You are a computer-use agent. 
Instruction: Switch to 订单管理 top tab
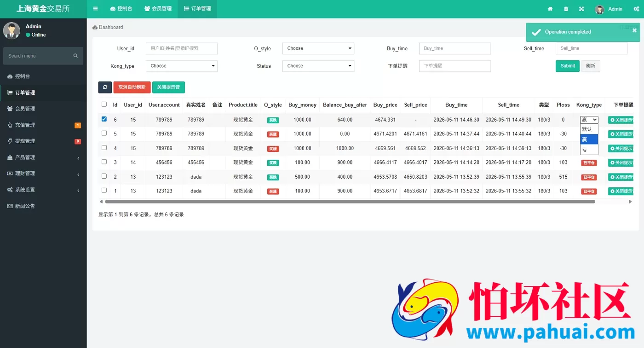coord(197,9)
